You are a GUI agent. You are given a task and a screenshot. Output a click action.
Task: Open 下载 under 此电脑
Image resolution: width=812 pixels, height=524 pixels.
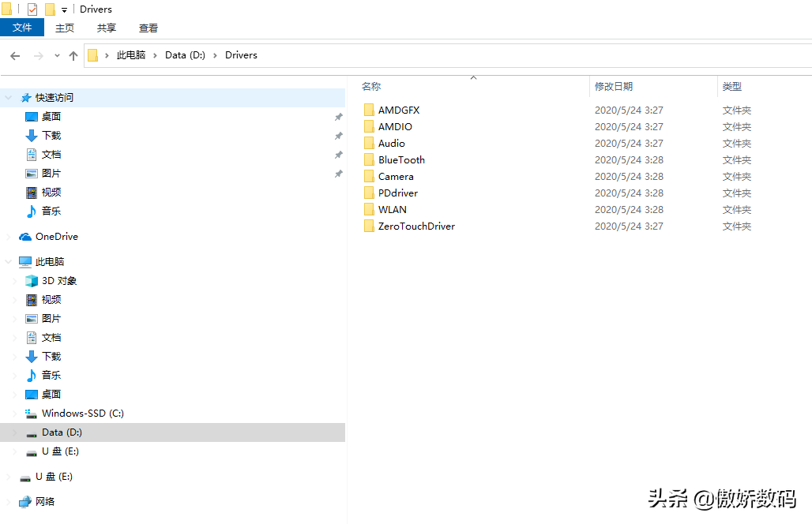(51, 356)
